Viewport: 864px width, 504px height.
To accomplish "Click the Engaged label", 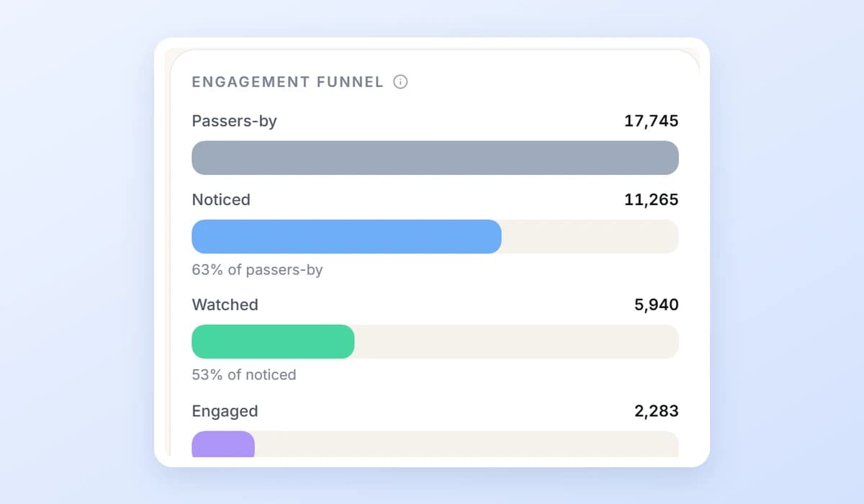I will pyautogui.click(x=225, y=411).
